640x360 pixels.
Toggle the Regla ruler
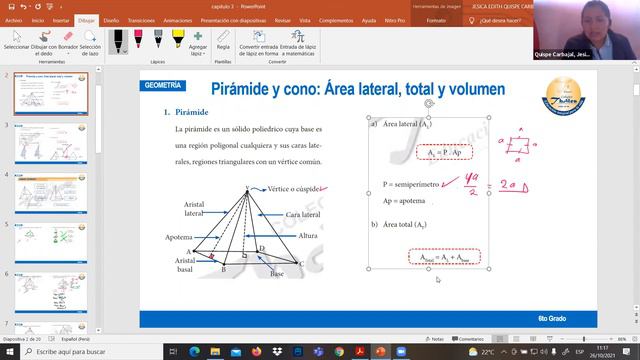(x=223, y=40)
